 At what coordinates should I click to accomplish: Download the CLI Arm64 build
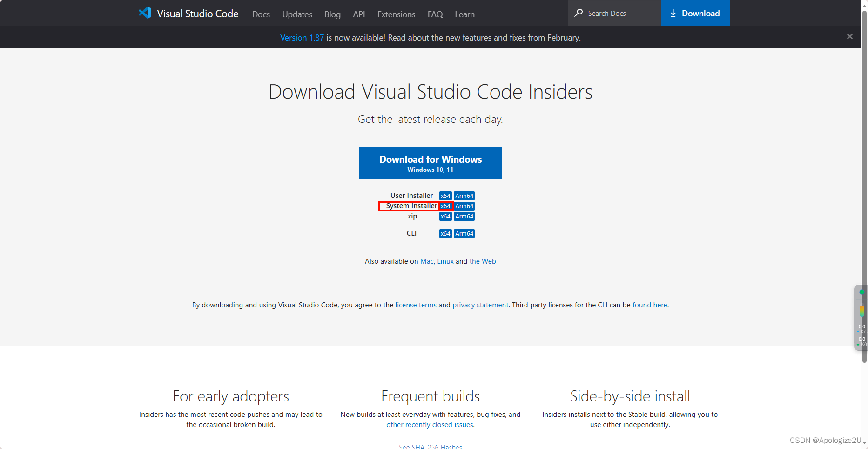(464, 233)
